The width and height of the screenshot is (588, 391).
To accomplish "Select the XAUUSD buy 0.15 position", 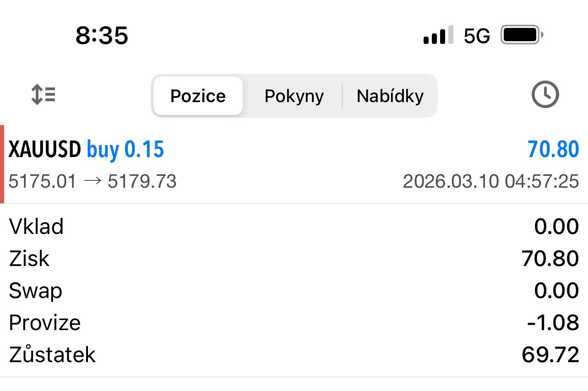I will (86, 150).
